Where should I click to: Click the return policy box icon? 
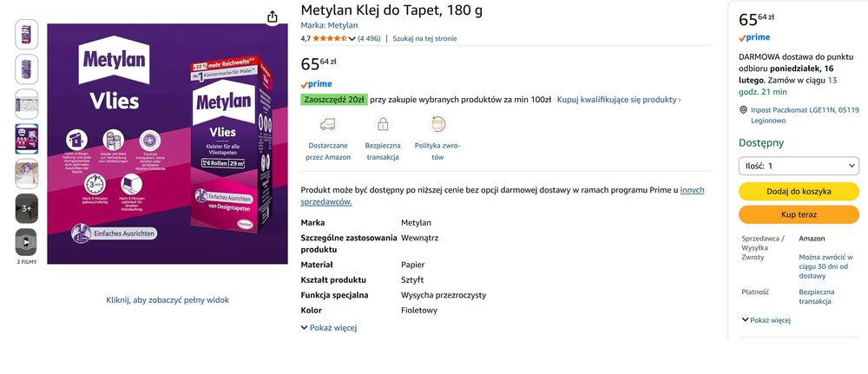(437, 124)
